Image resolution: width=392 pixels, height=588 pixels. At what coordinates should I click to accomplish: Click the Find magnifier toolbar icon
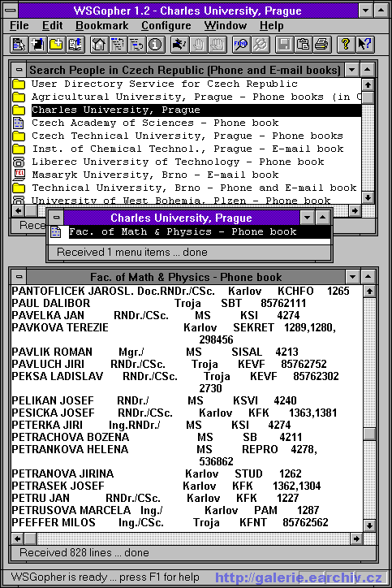[x=240, y=45]
